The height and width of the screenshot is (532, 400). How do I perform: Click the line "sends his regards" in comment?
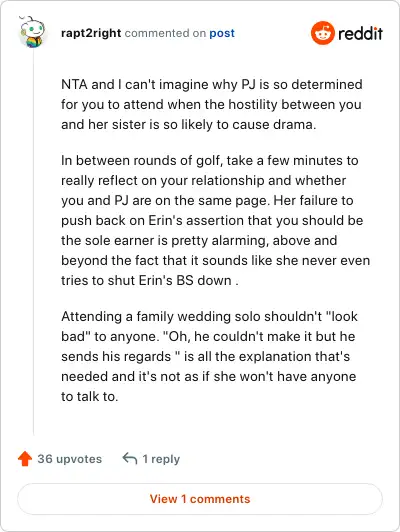(205, 356)
